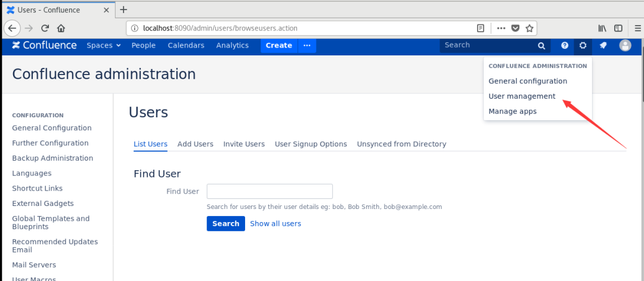Open the Create ellipsis more options
Screen dimensions: 644x281
coord(306,46)
